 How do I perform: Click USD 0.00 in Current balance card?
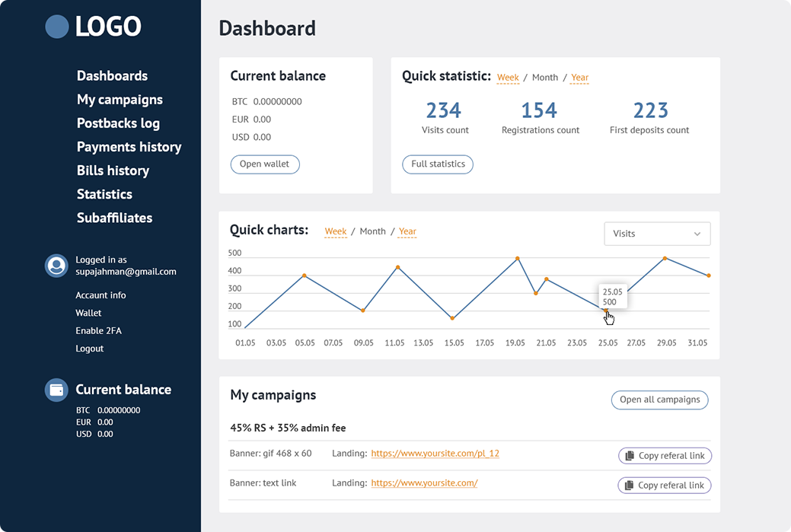point(251,137)
